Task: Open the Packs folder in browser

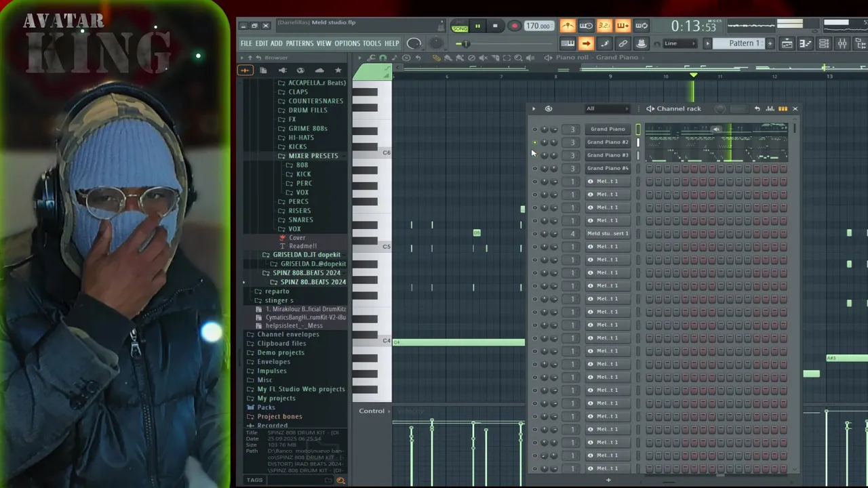Action: tap(266, 407)
